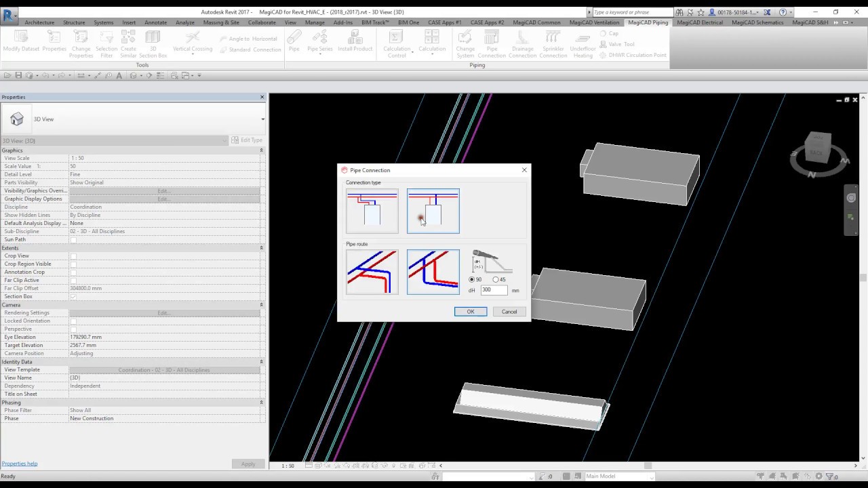Click the horizontal scrollbar thumb under the 3D view
Image resolution: width=868 pixels, height=488 pixels.
coord(648,466)
